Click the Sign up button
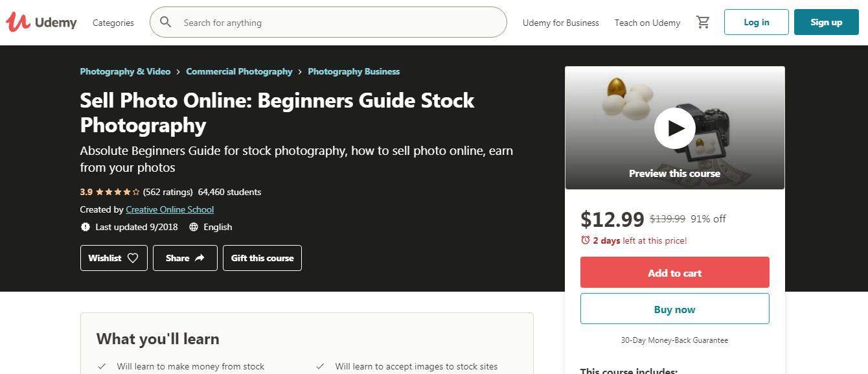This screenshot has width=868, height=374. coord(826,21)
